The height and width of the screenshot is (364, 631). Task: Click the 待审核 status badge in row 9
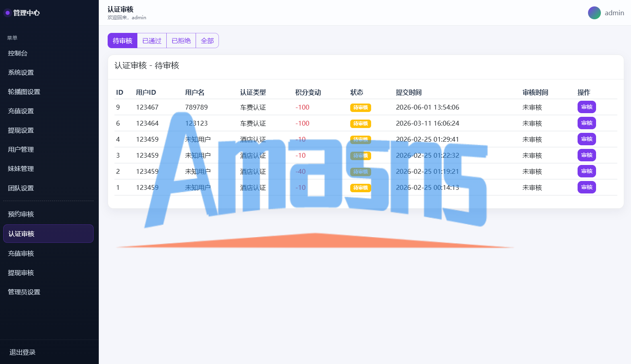click(x=361, y=108)
